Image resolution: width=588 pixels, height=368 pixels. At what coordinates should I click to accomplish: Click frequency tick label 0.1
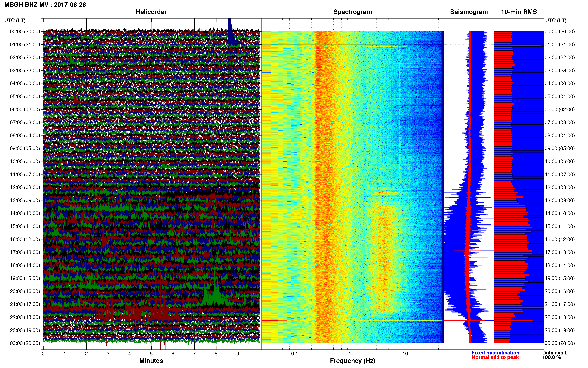pos(295,354)
